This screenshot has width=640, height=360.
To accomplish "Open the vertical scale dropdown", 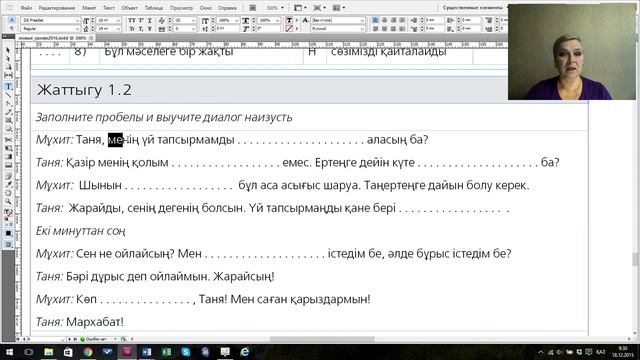I will pos(236,20).
